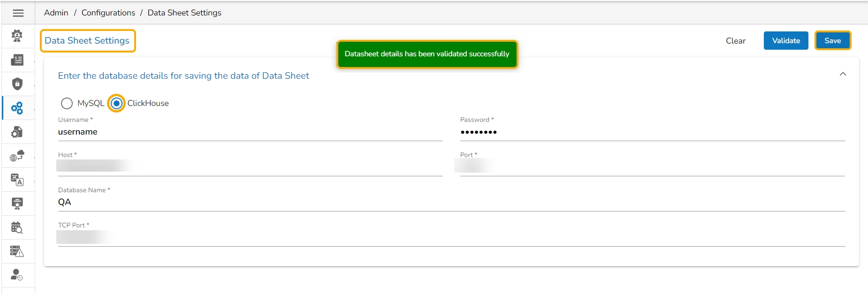This screenshot has height=294, width=868.
Task: Open the hamburger navigation menu
Action: click(x=18, y=13)
